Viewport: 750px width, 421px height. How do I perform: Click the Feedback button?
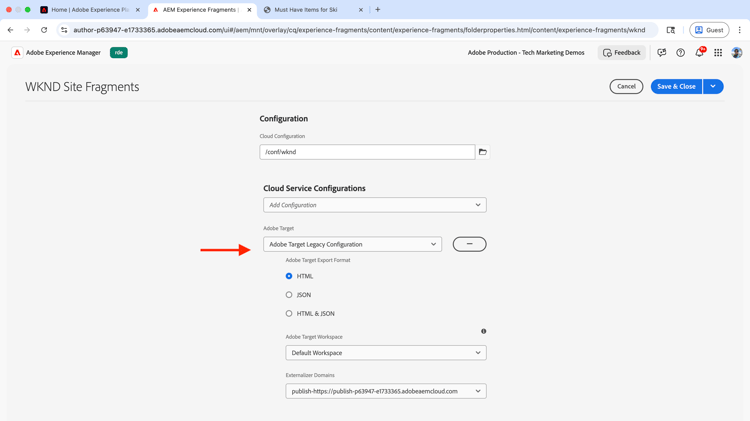coord(621,53)
